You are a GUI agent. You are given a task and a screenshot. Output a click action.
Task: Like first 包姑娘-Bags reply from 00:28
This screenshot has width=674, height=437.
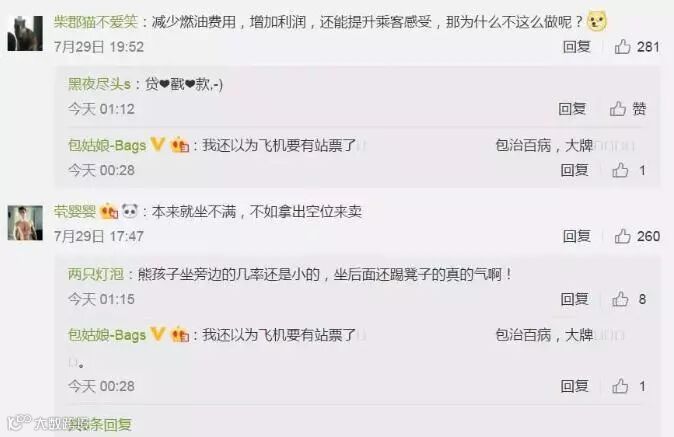click(x=620, y=171)
